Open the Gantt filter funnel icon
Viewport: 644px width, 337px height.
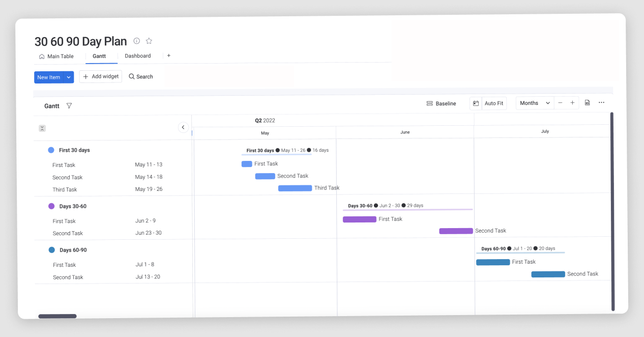pyautogui.click(x=69, y=106)
